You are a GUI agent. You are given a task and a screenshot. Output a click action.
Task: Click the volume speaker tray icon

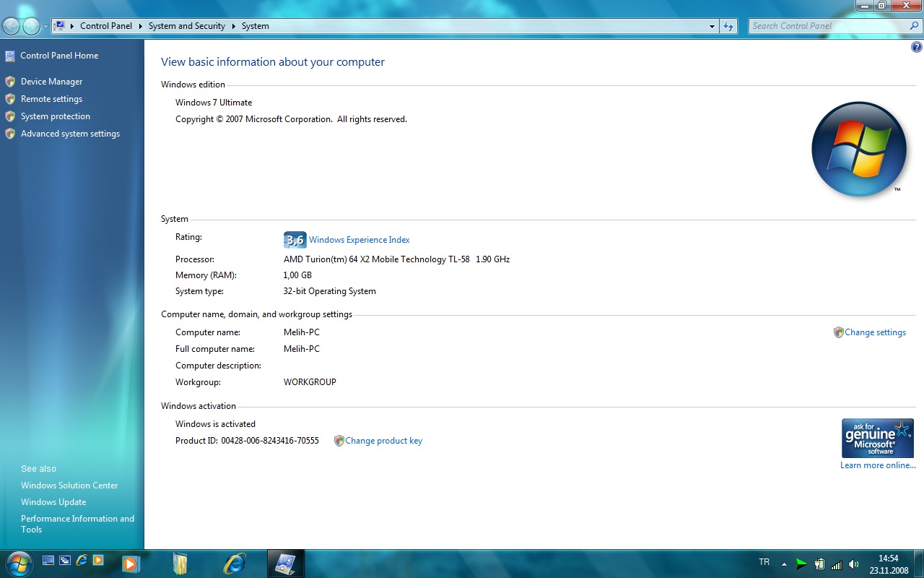(854, 564)
